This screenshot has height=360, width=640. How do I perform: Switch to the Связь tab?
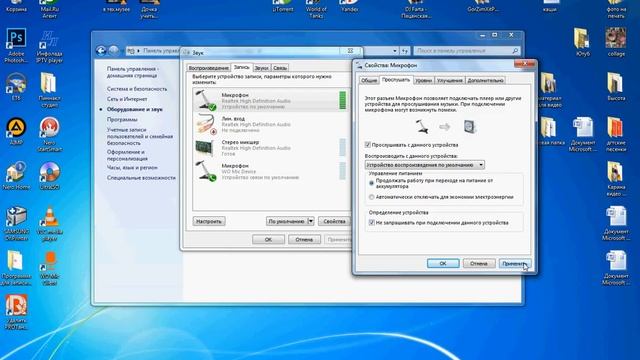tap(280, 68)
